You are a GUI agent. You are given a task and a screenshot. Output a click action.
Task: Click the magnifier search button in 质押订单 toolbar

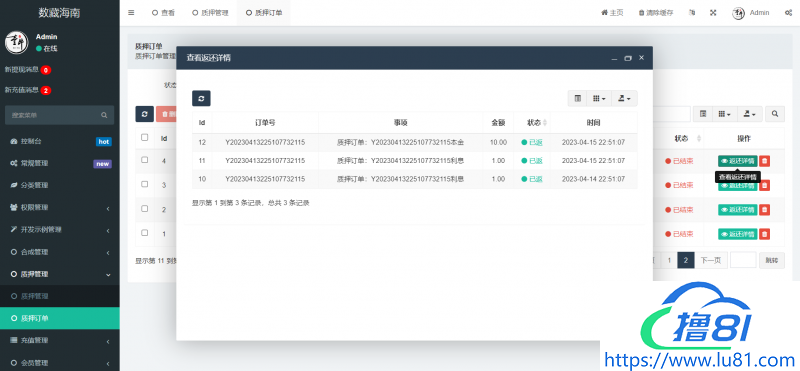point(775,114)
